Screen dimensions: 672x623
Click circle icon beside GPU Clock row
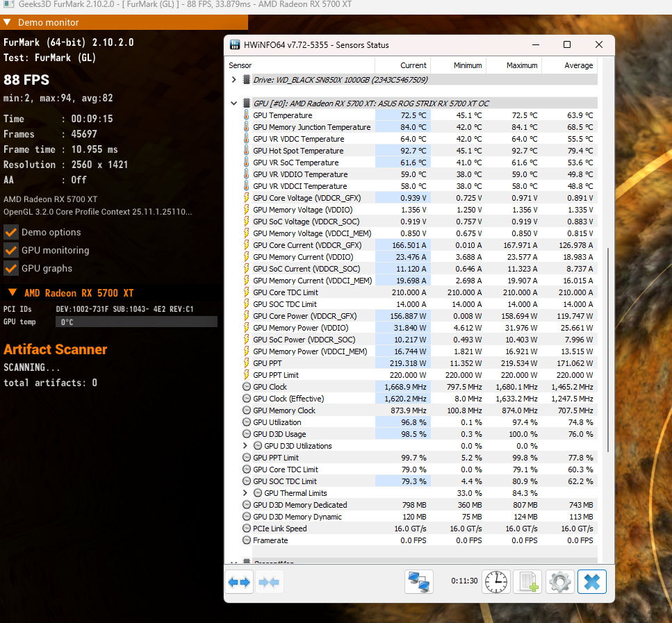(x=247, y=386)
